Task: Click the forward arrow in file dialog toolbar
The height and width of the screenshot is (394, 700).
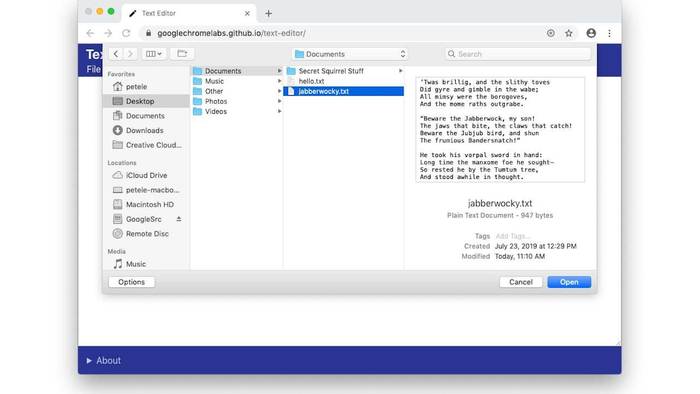Action: click(130, 54)
